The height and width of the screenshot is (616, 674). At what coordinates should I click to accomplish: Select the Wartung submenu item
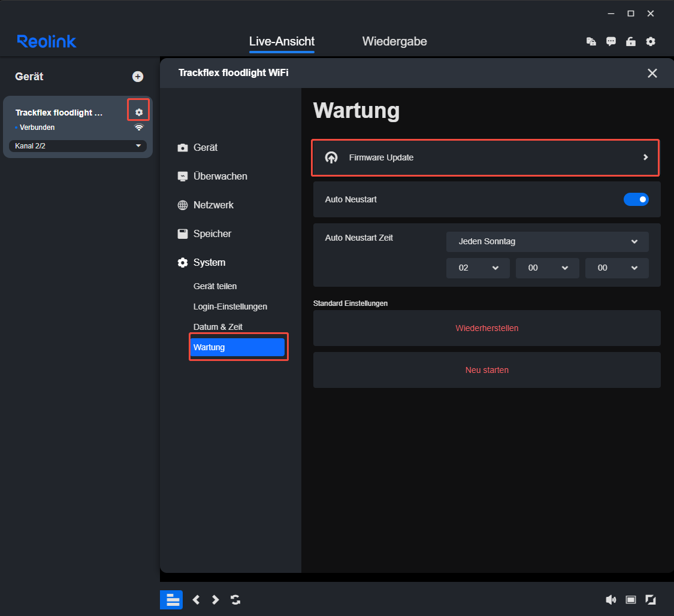[x=238, y=347]
